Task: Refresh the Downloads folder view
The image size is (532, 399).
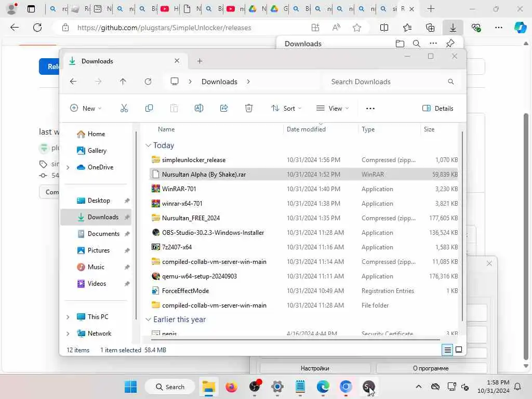Action: click(x=148, y=82)
